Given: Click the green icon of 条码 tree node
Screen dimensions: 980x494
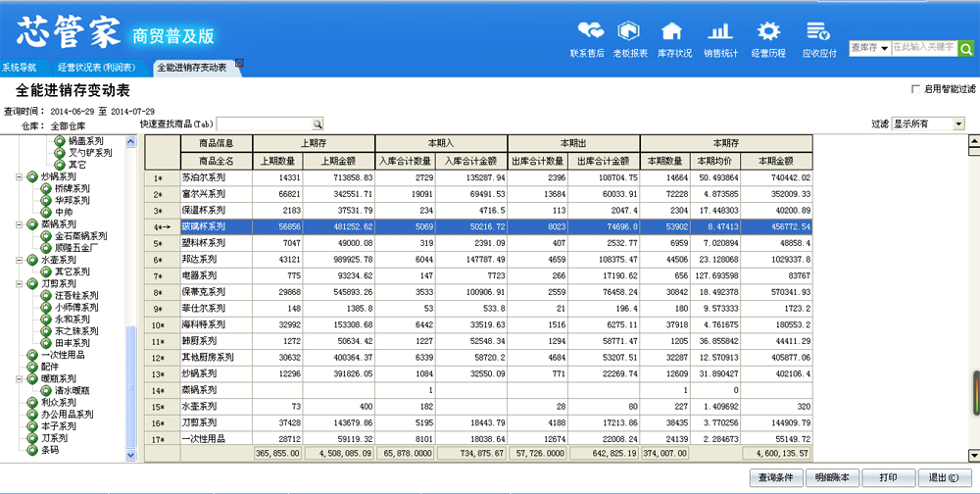Looking at the screenshot, I should click(x=32, y=450).
